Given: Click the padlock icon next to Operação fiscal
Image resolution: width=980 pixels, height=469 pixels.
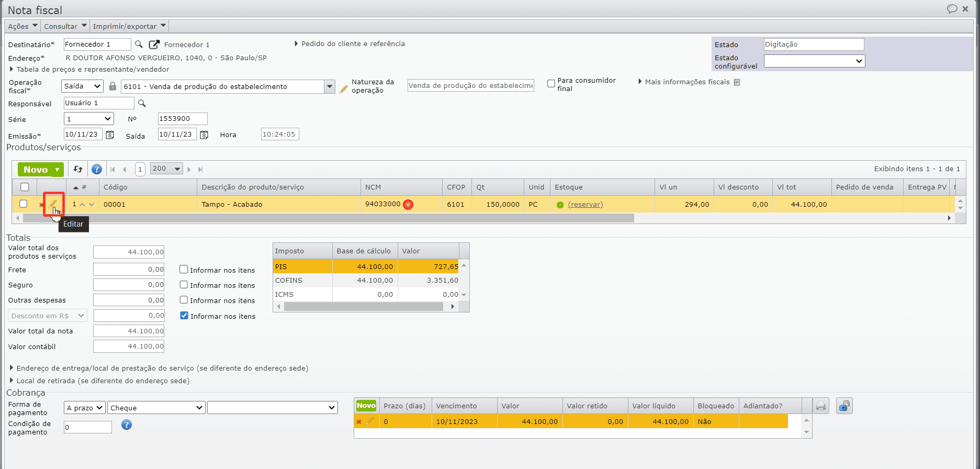Looking at the screenshot, I should click(112, 86).
